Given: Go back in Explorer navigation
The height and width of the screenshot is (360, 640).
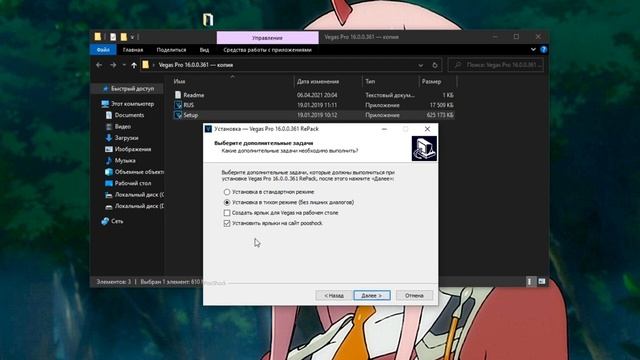Looking at the screenshot, I should click(99, 65).
